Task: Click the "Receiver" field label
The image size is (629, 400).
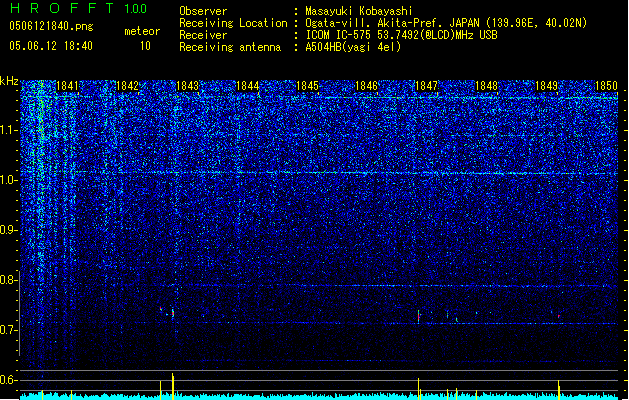Action: [x=203, y=35]
